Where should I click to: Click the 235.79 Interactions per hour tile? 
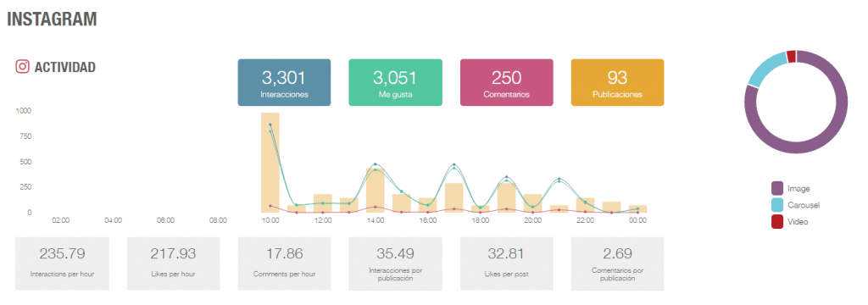coord(62,263)
